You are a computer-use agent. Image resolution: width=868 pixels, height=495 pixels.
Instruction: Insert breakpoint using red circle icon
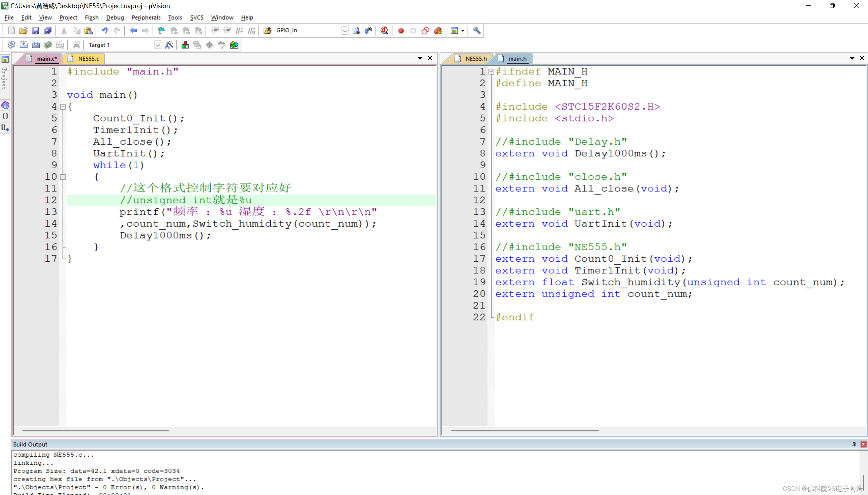(401, 31)
